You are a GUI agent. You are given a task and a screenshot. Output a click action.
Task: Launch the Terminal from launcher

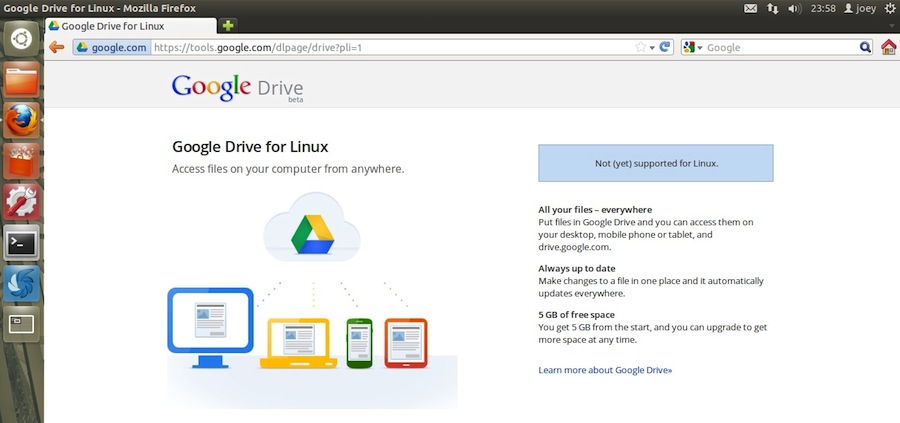coord(22,243)
